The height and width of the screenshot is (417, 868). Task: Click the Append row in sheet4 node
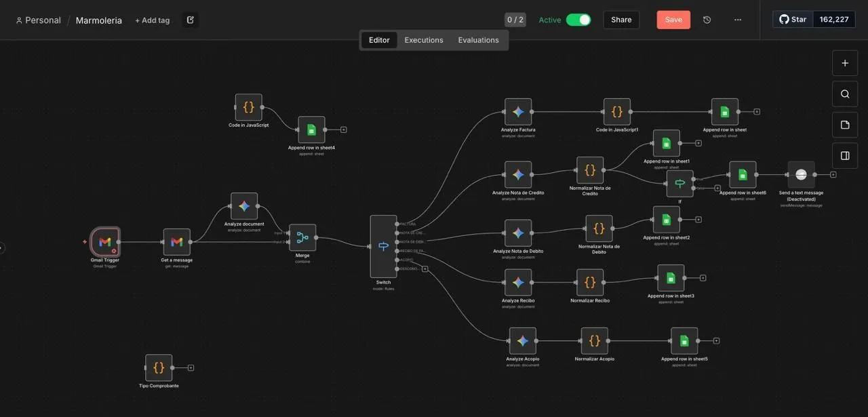pyautogui.click(x=311, y=130)
